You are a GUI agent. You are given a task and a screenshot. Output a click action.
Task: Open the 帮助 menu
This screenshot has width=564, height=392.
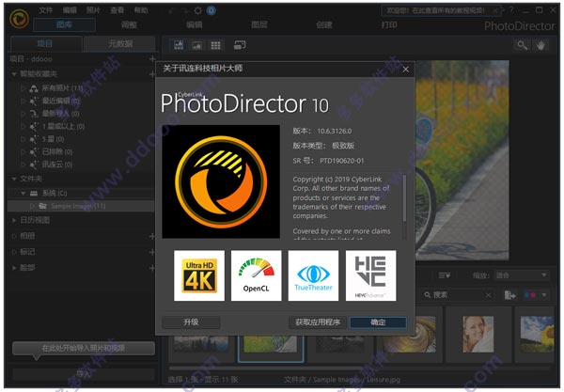(x=141, y=10)
